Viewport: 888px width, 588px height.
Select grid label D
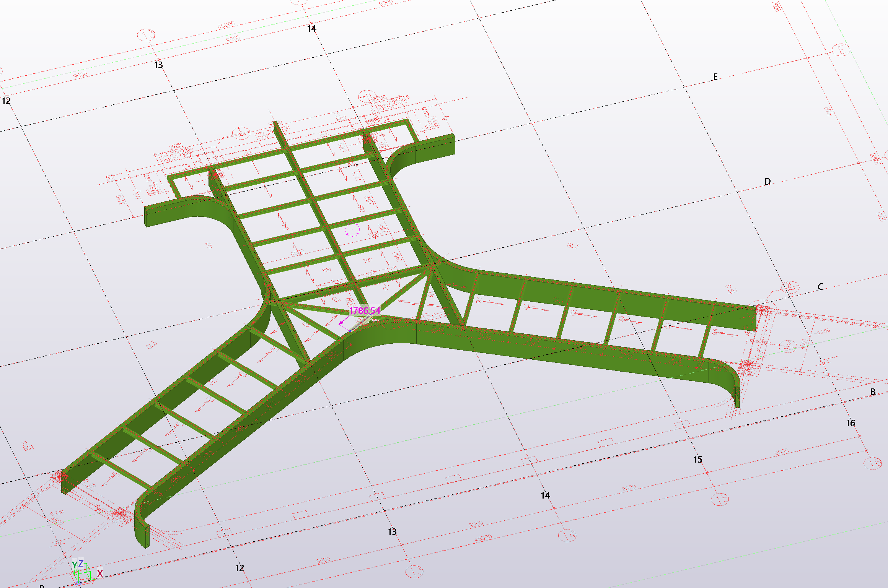(767, 182)
